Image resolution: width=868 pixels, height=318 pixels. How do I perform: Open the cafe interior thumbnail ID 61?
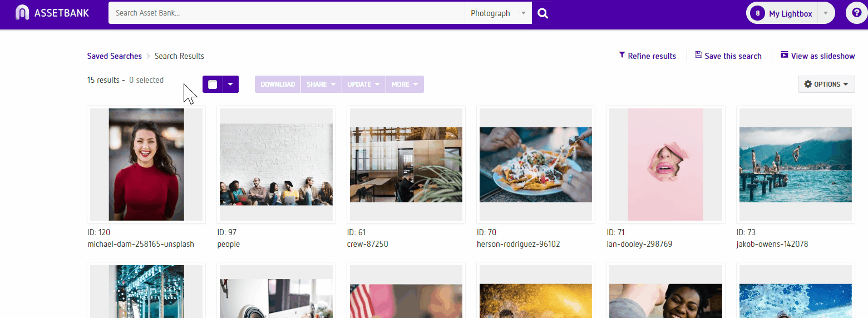406,165
